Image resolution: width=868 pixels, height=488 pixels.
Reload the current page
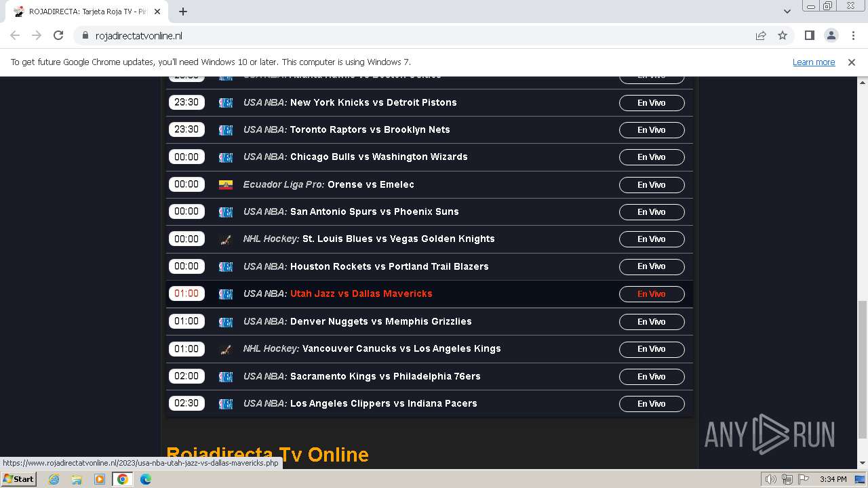coord(58,35)
